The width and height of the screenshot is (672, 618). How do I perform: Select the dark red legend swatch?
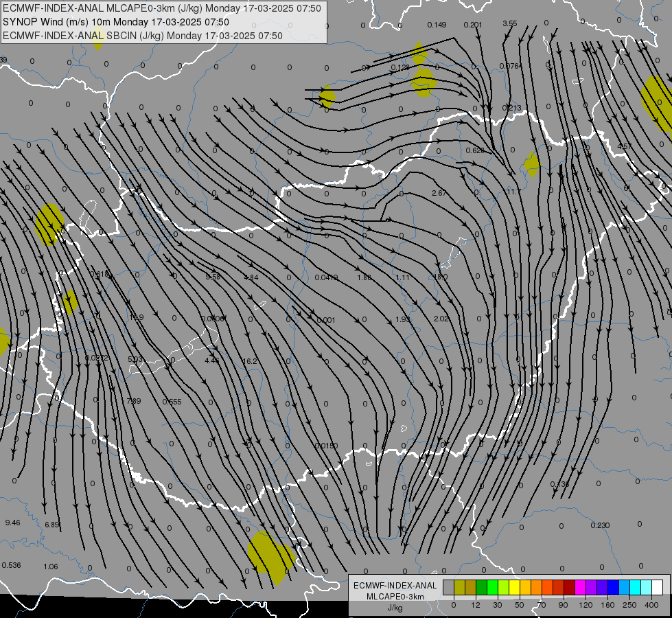pyautogui.click(x=569, y=587)
